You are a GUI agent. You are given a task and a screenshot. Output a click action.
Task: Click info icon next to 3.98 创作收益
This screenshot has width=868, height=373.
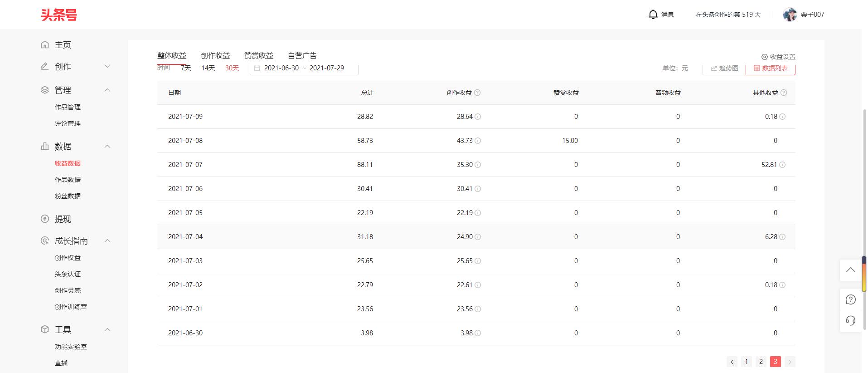[478, 333]
